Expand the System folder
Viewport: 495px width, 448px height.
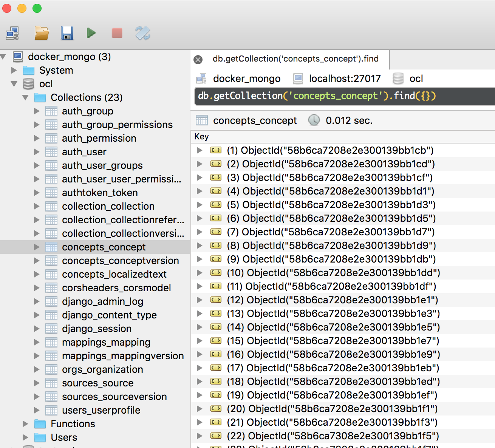[14, 70]
